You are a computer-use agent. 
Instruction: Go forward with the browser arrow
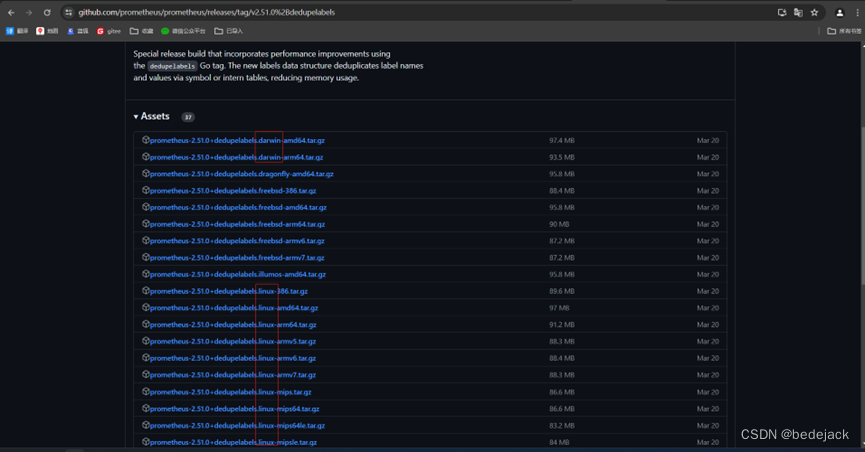29,12
